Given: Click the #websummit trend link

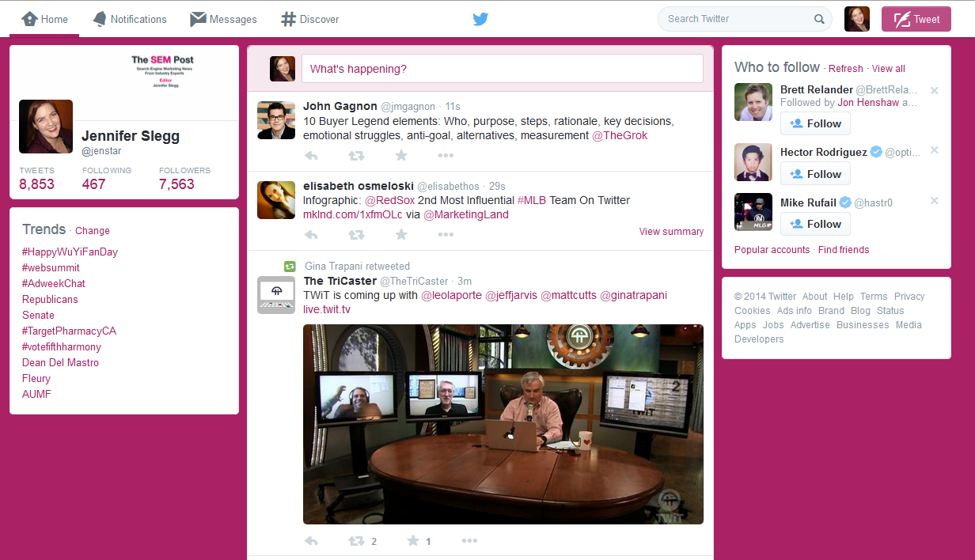Looking at the screenshot, I should coord(51,267).
